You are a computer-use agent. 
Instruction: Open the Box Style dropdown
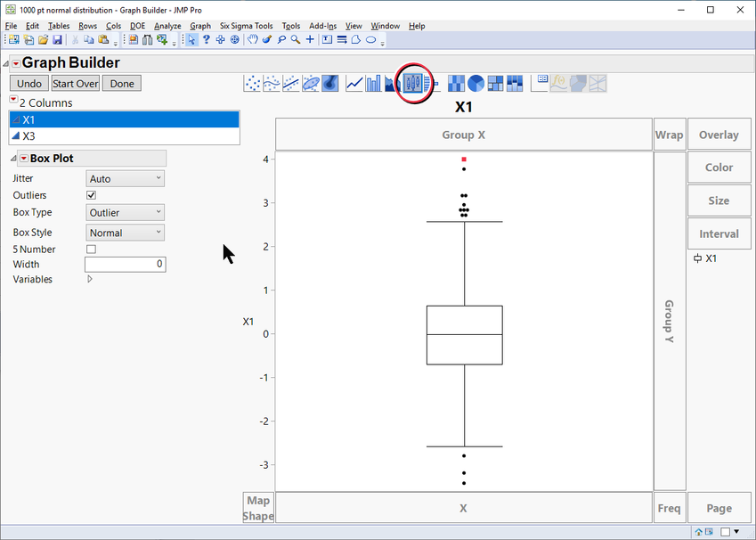point(126,233)
